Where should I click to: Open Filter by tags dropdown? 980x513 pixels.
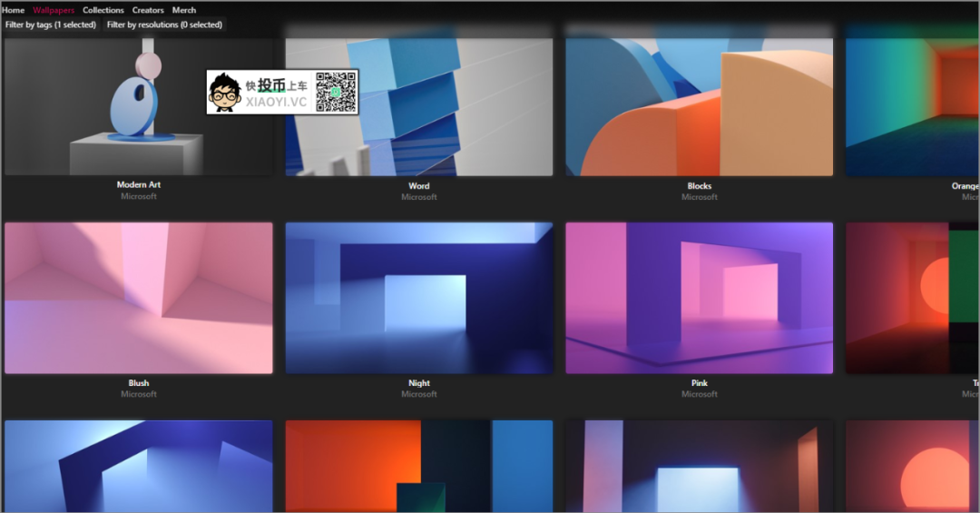tap(51, 25)
